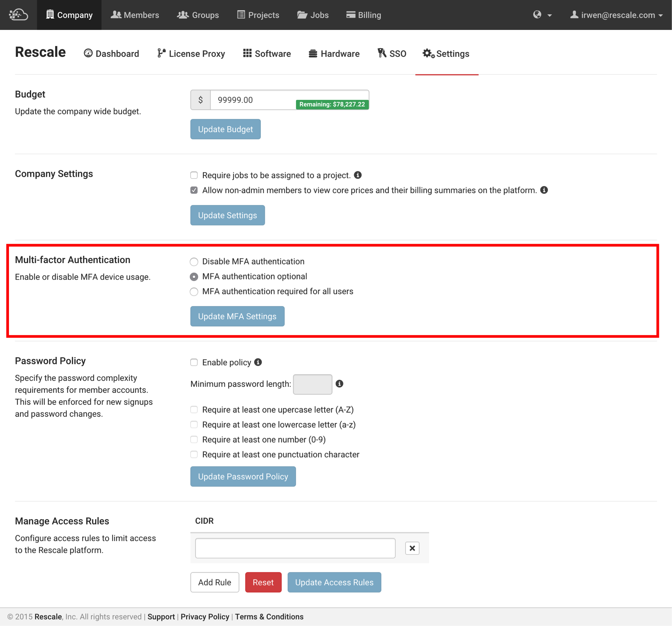This screenshot has width=672, height=626.
Task: Select MFA required for all users
Action: 194,292
